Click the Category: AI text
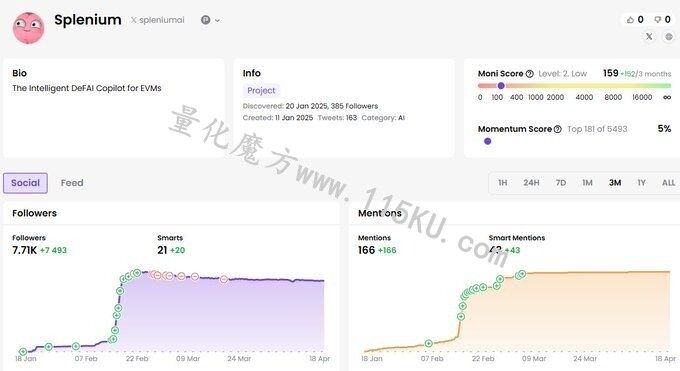The image size is (680, 371). pyautogui.click(x=383, y=118)
